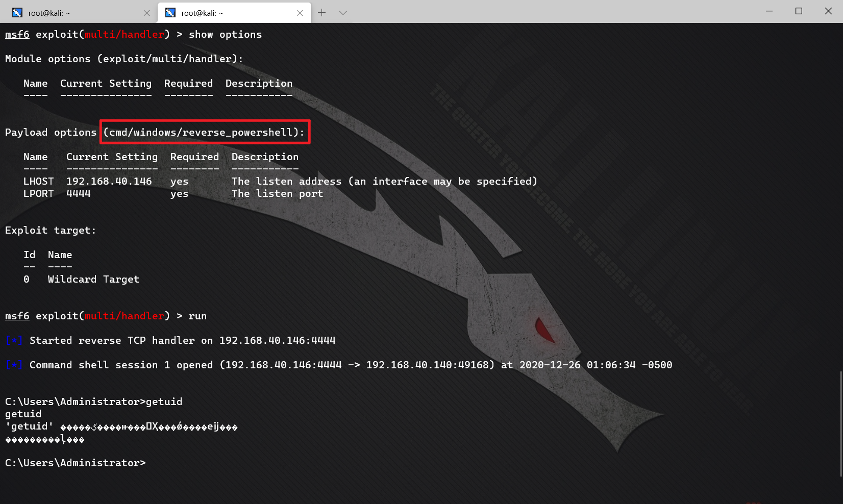Screen dimensions: 843x504
Task: Click the LHOST option name
Action: point(38,181)
